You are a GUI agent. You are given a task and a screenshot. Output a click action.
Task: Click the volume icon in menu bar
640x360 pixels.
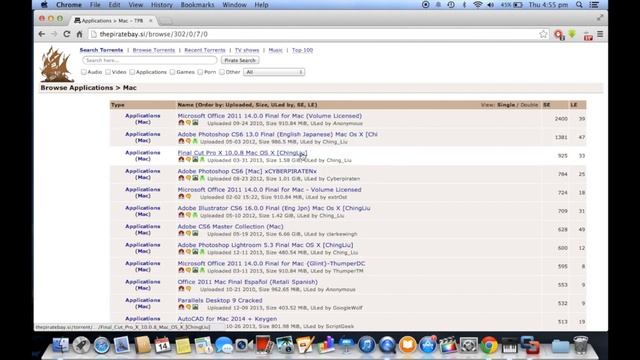(491, 5)
